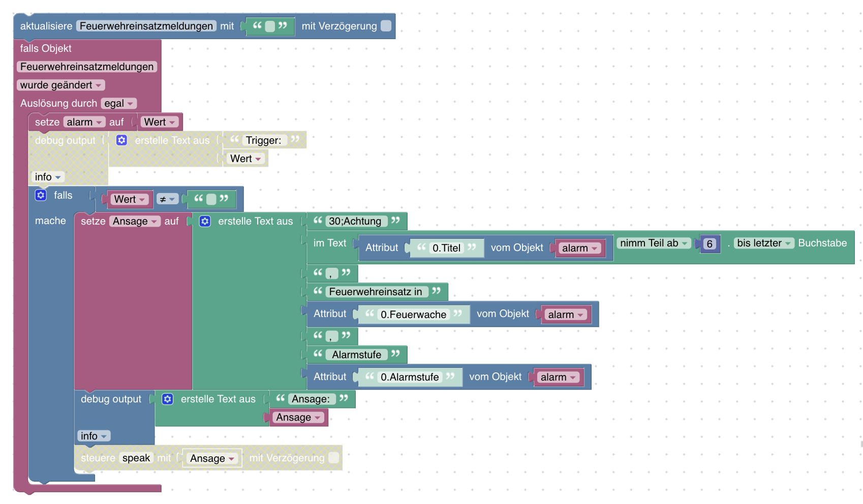Open Ansage variable dropdown in setze block
Screen dimensions: 863x504
click(135, 221)
